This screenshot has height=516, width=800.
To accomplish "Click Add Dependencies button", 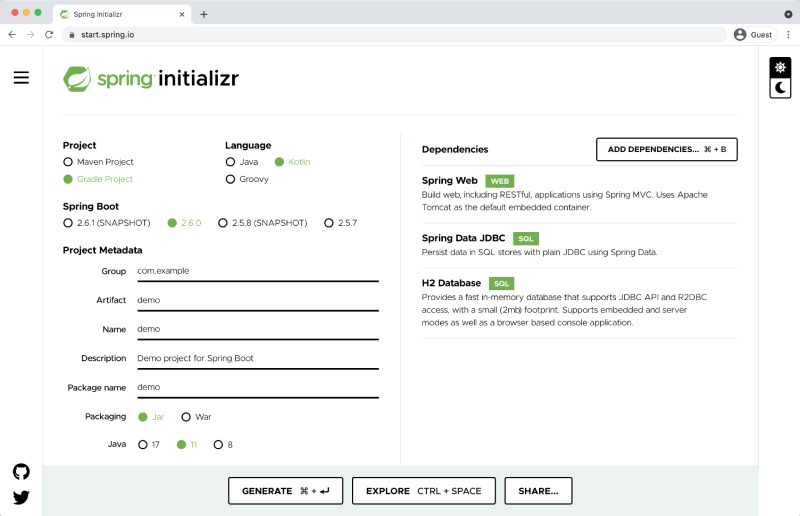I will click(x=666, y=150).
